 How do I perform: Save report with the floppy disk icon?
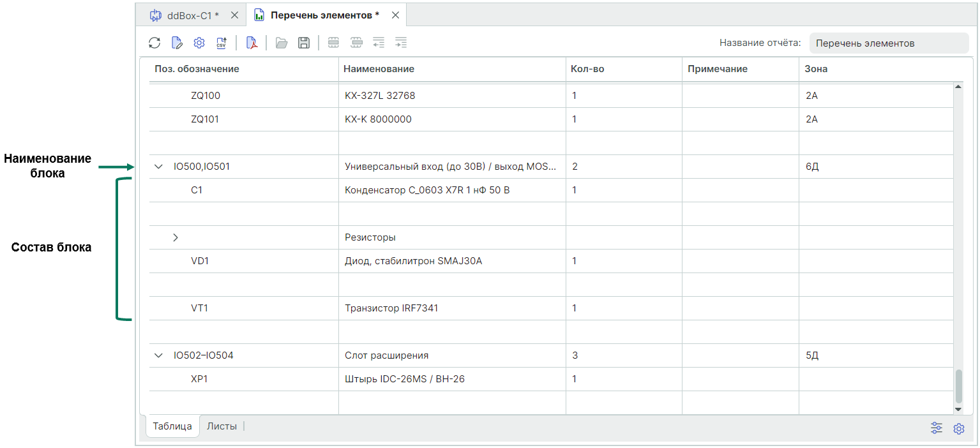304,43
